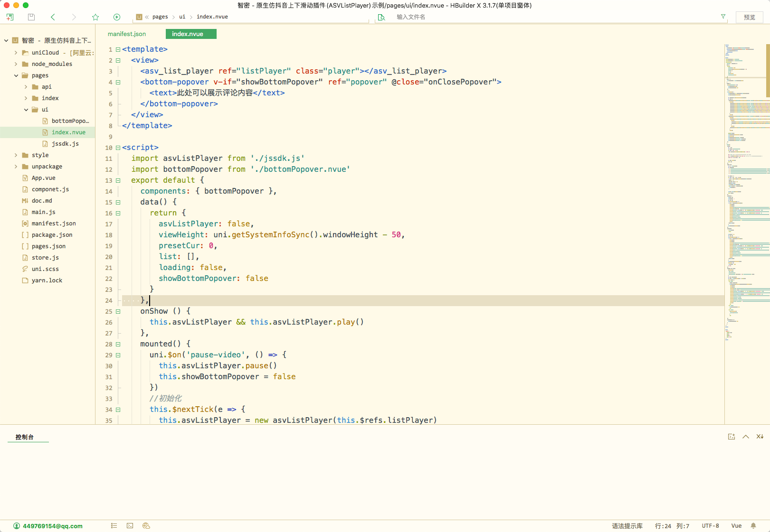Click the run play icon in toolbar

[117, 17]
